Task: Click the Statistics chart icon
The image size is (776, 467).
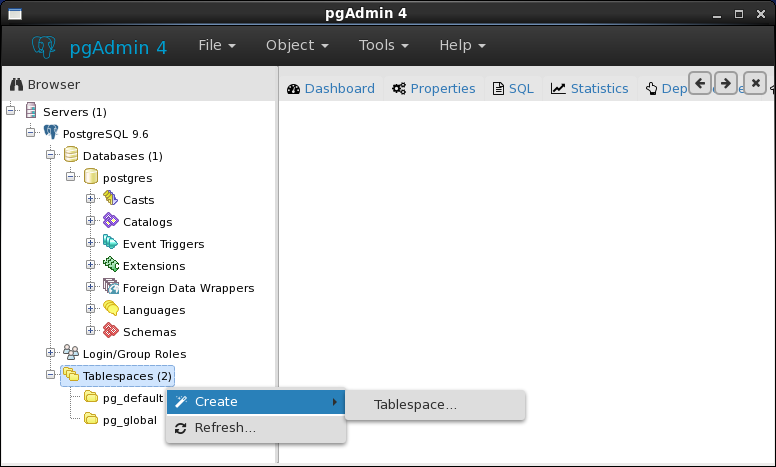Action: point(558,89)
